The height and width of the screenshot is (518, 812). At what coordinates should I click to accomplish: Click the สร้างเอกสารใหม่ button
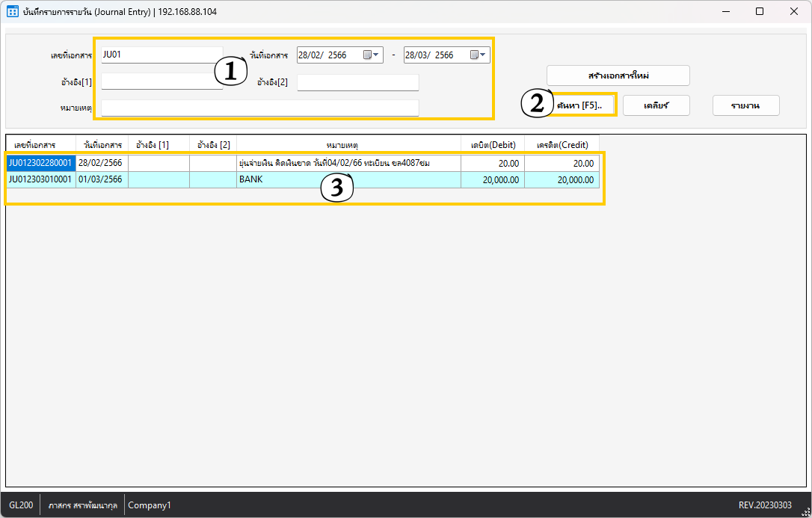pyautogui.click(x=618, y=75)
